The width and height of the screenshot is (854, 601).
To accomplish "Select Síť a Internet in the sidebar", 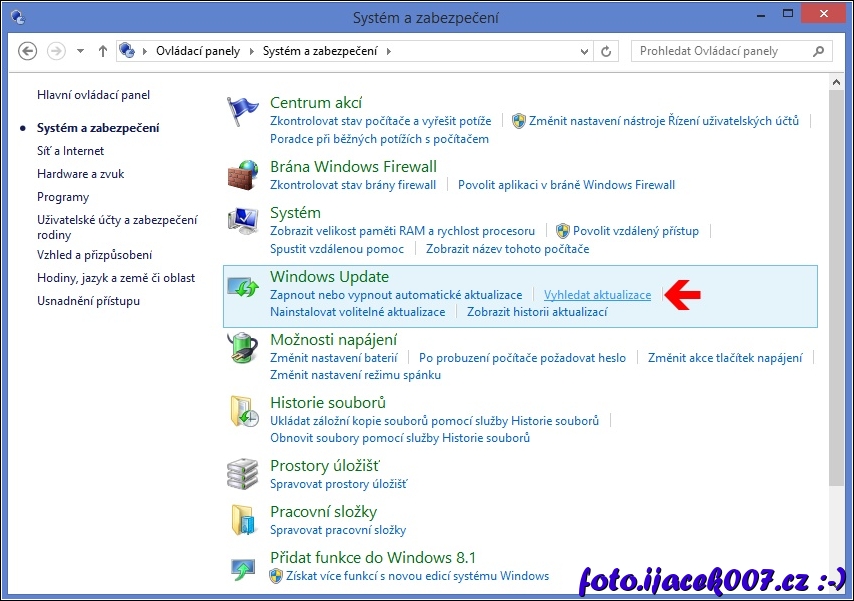I will [70, 151].
